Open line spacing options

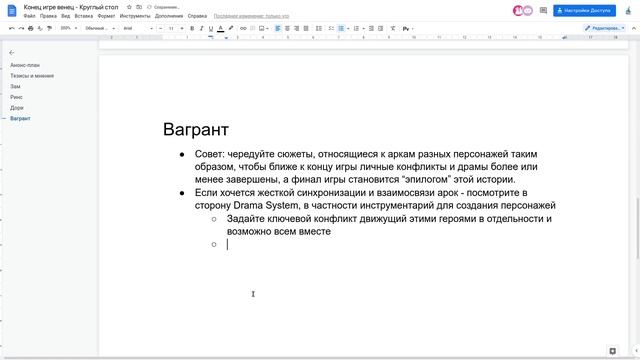(x=319, y=28)
